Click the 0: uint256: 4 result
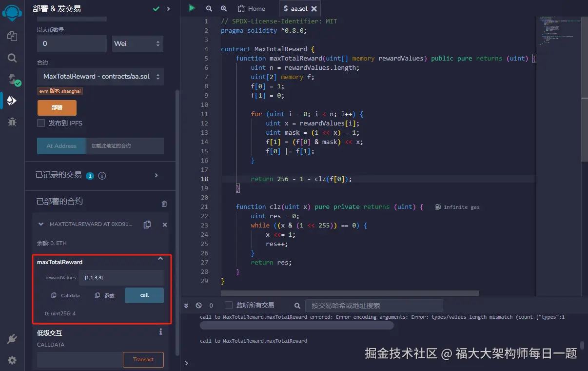This screenshot has width=588, height=371. coord(60,313)
